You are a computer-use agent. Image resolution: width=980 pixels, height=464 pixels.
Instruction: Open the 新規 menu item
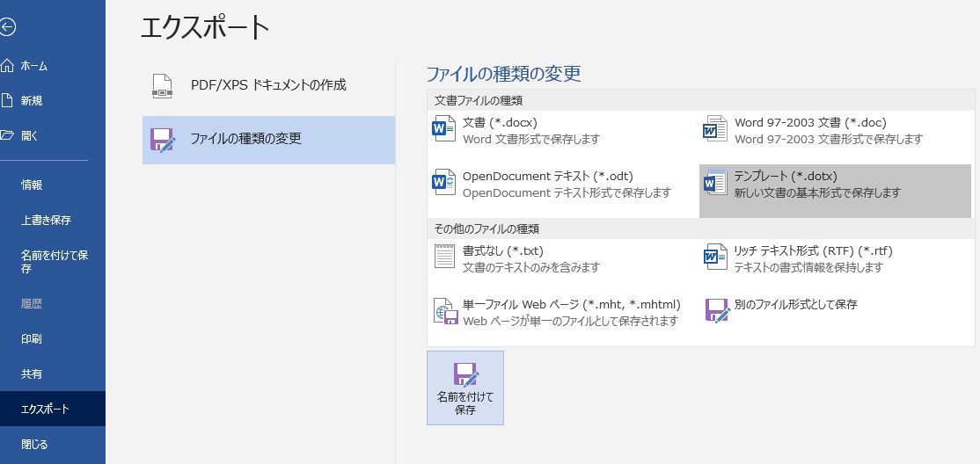coord(53,100)
